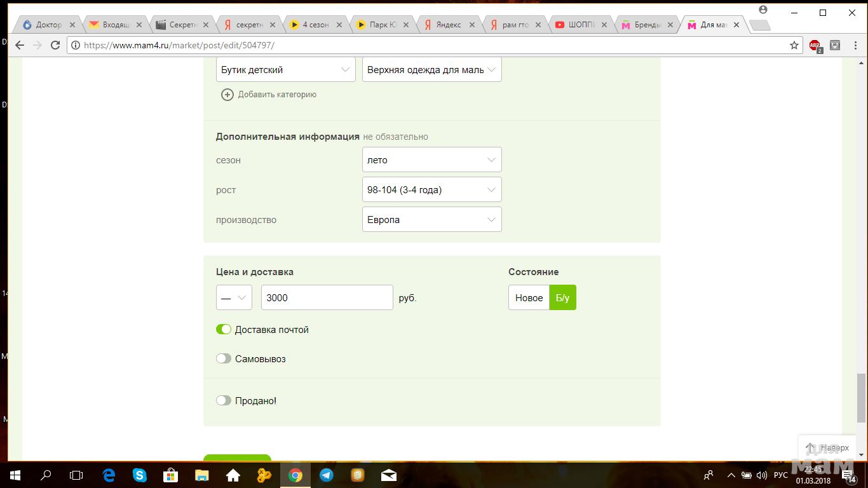Open Microsoft Edge in the taskbar

tap(109, 475)
